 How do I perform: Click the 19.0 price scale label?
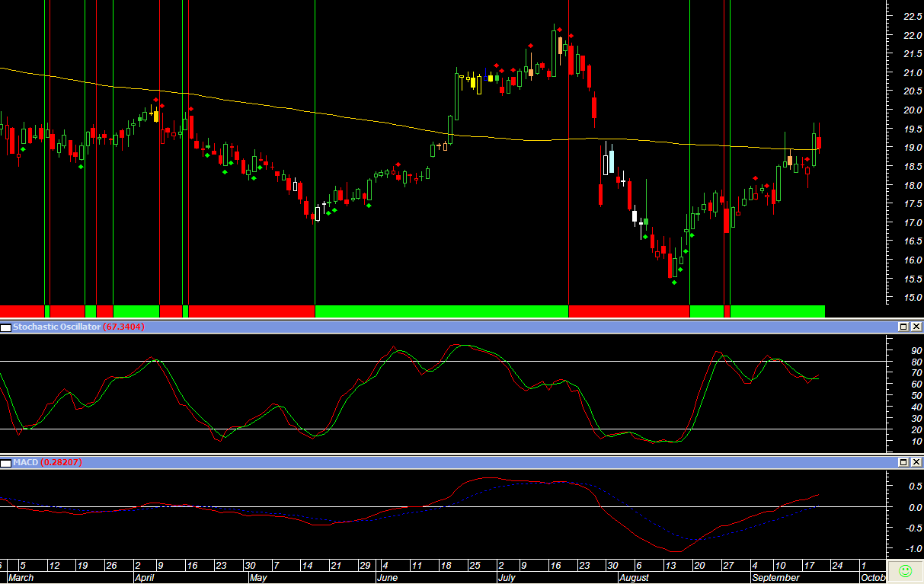point(913,148)
